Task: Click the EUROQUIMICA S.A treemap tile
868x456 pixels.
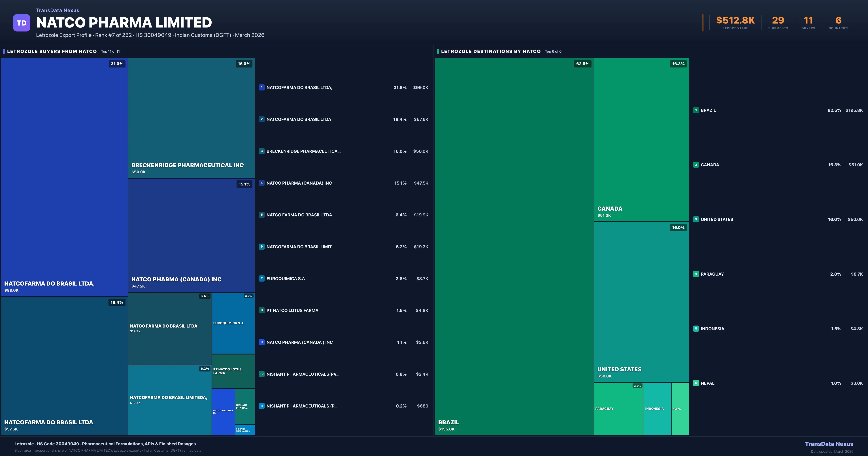Action: click(233, 323)
